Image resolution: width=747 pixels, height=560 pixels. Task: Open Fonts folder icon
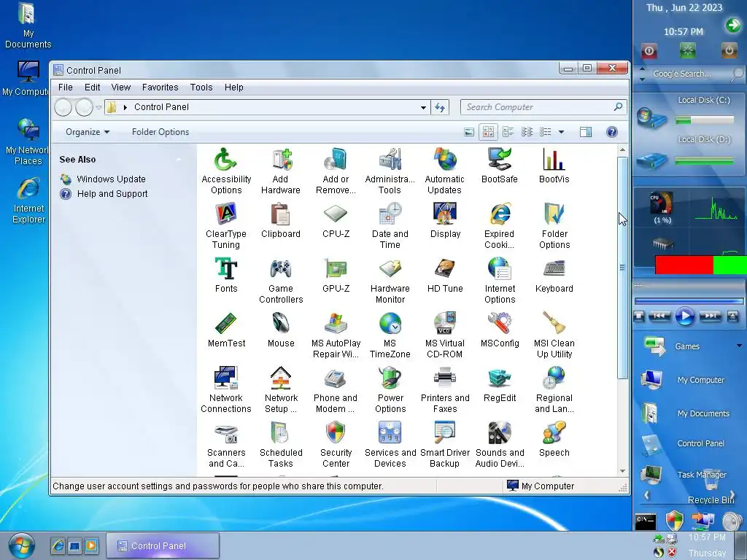click(226, 275)
